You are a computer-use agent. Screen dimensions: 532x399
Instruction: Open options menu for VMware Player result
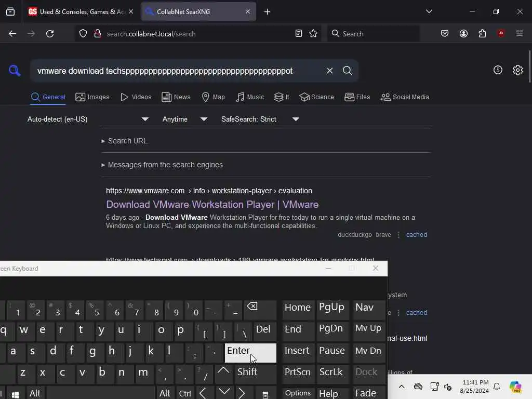[x=398, y=235]
